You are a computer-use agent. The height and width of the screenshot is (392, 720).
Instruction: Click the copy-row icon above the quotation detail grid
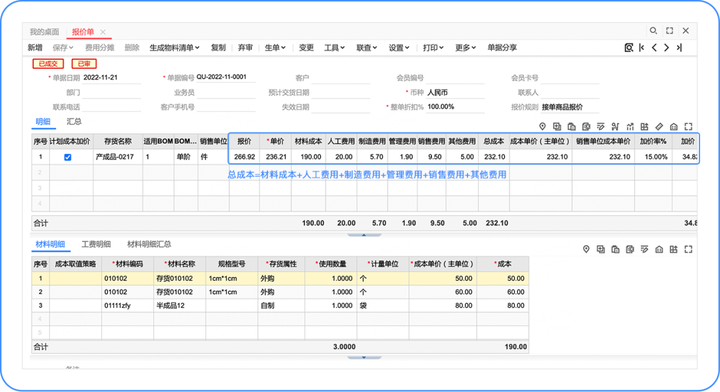(557, 126)
